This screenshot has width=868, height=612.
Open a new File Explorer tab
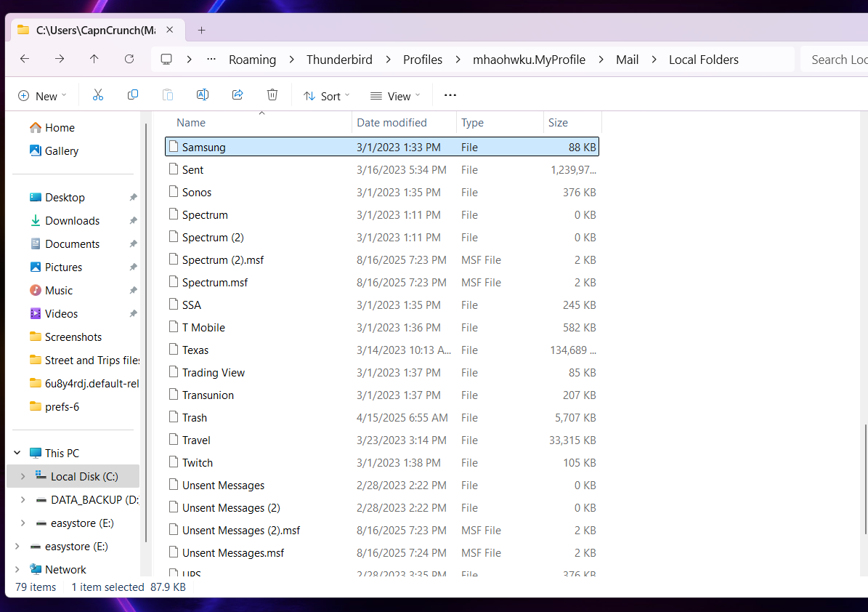point(202,30)
